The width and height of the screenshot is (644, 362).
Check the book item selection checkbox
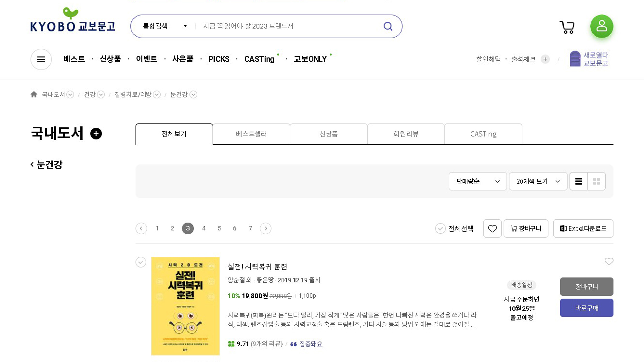141,262
